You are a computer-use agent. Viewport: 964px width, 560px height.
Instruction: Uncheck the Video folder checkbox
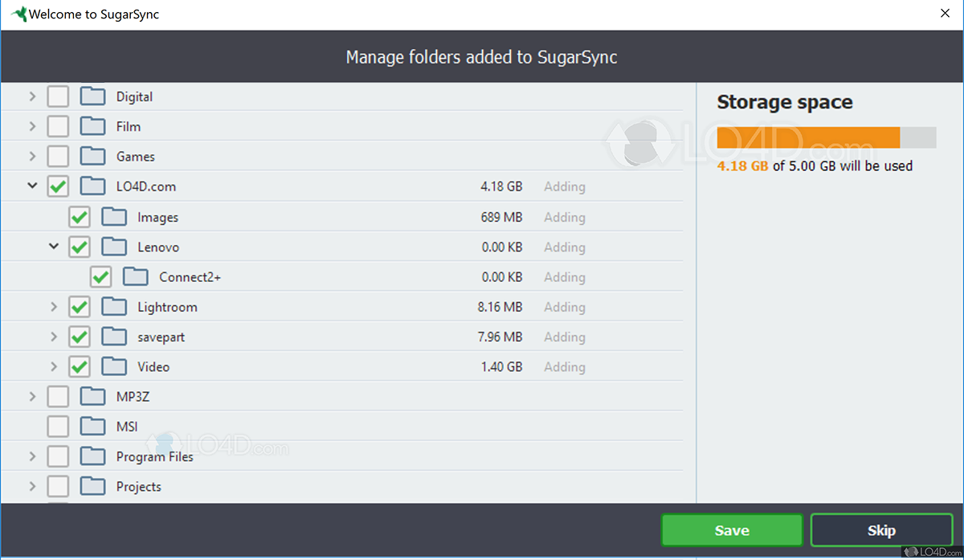[x=79, y=367]
